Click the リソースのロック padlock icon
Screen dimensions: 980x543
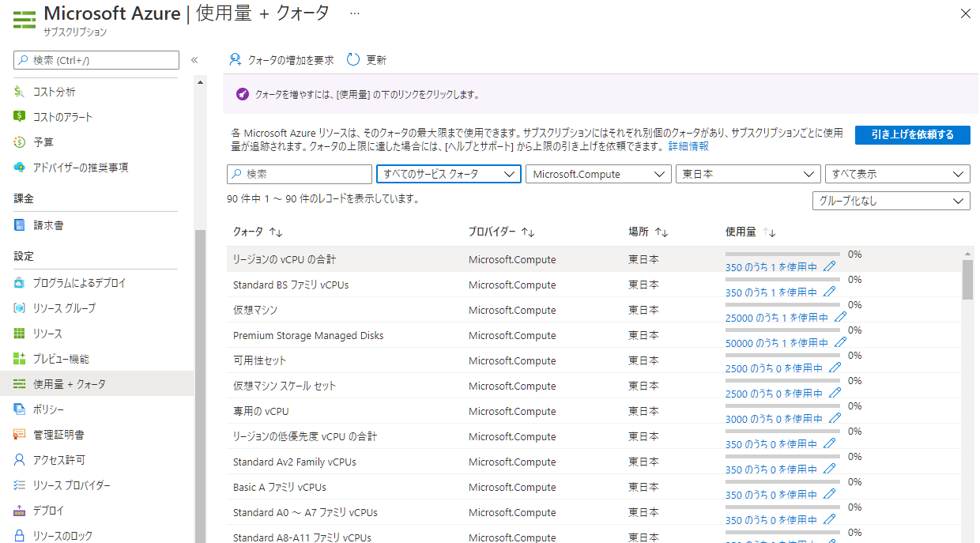(x=20, y=536)
